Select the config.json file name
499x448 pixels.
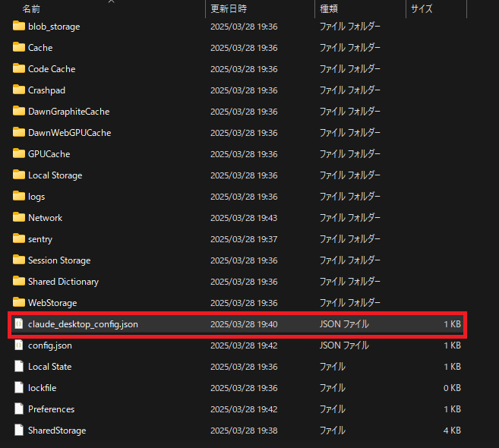[x=50, y=345]
